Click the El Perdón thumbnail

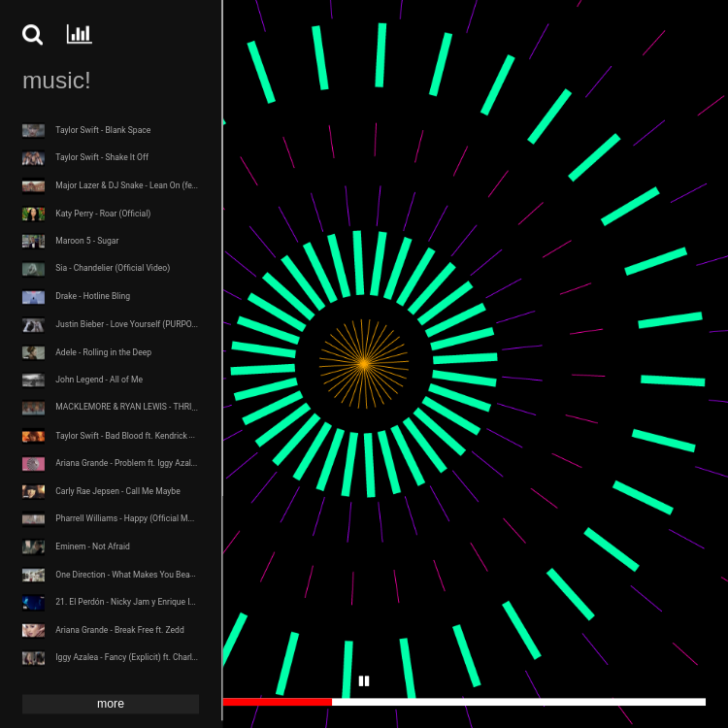point(33,603)
